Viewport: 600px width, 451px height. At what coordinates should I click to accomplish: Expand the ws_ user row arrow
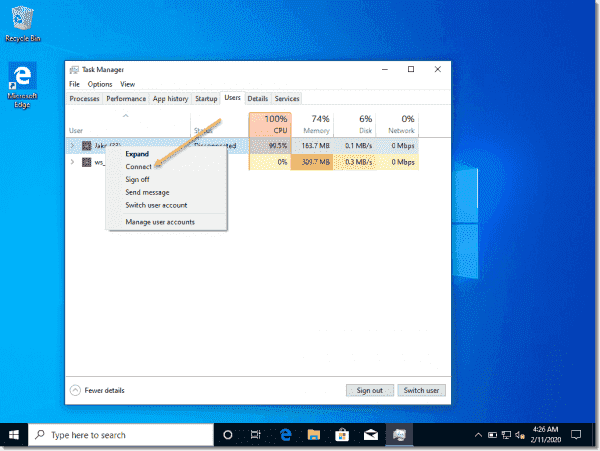click(x=72, y=162)
